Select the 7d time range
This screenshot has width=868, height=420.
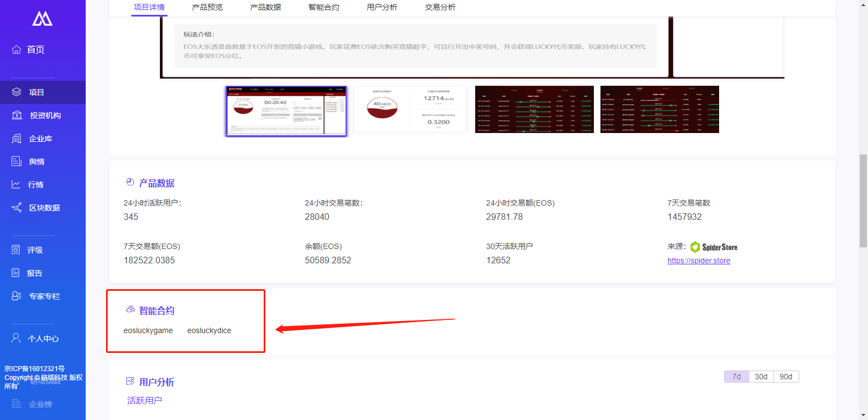pyautogui.click(x=737, y=377)
